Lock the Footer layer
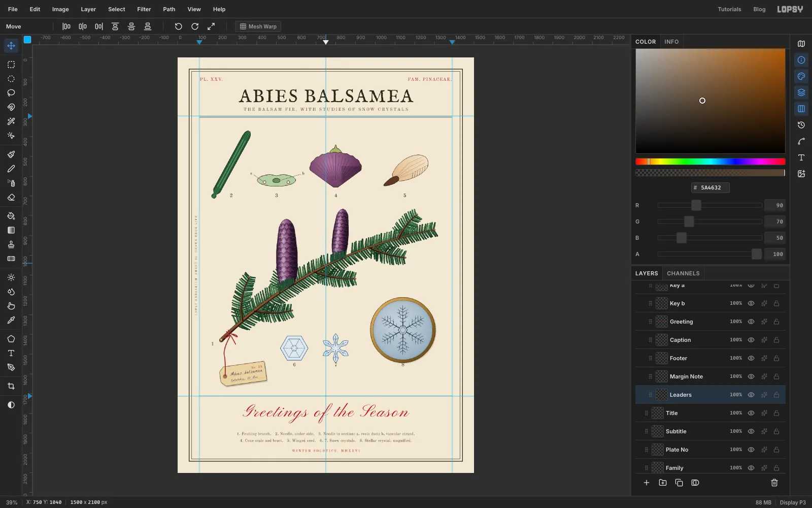812x508 pixels. tap(776, 358)
